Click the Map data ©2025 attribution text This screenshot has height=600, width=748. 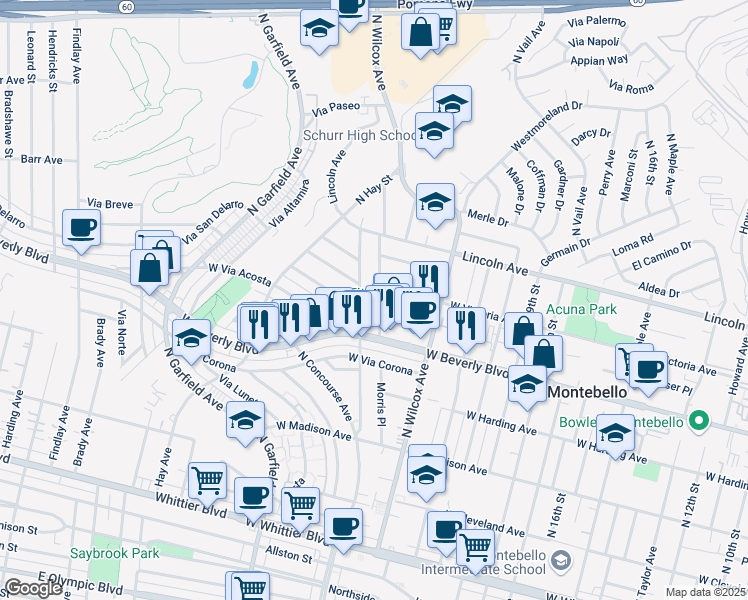(706, 592)
